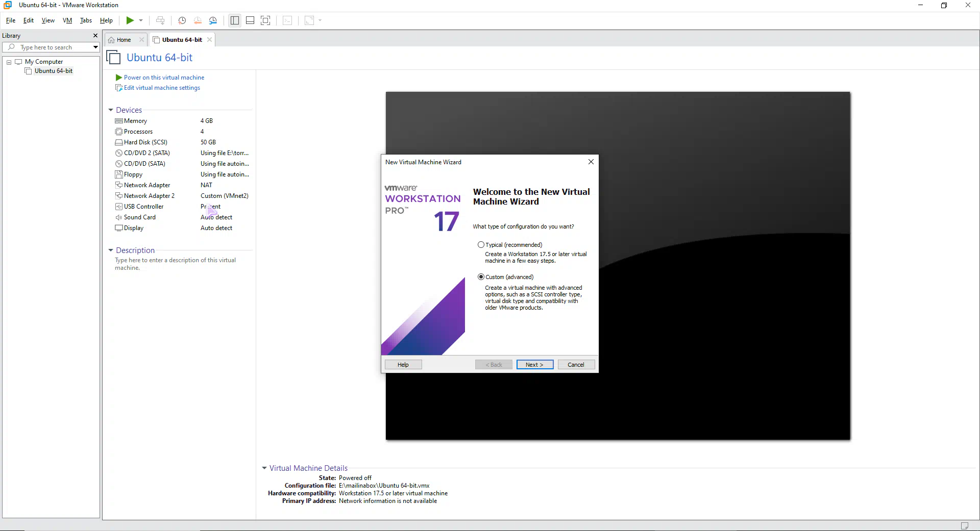Image resolution: width=980 pixels, height=531 pixels.
Task: Open the Help menu
Action: pyautogui.click(x=106, y=20)
